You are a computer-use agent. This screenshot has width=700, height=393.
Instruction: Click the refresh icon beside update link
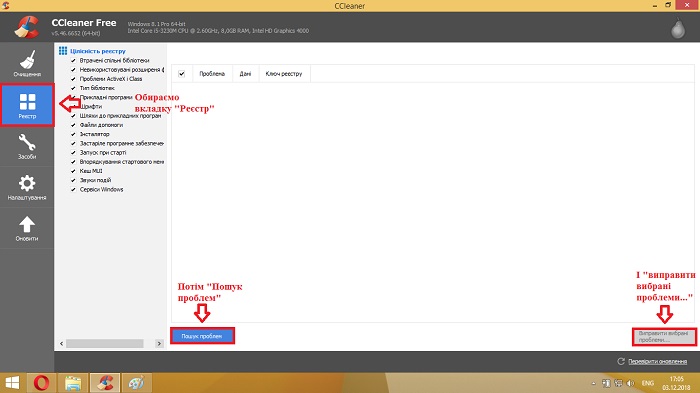click(621, 361)
